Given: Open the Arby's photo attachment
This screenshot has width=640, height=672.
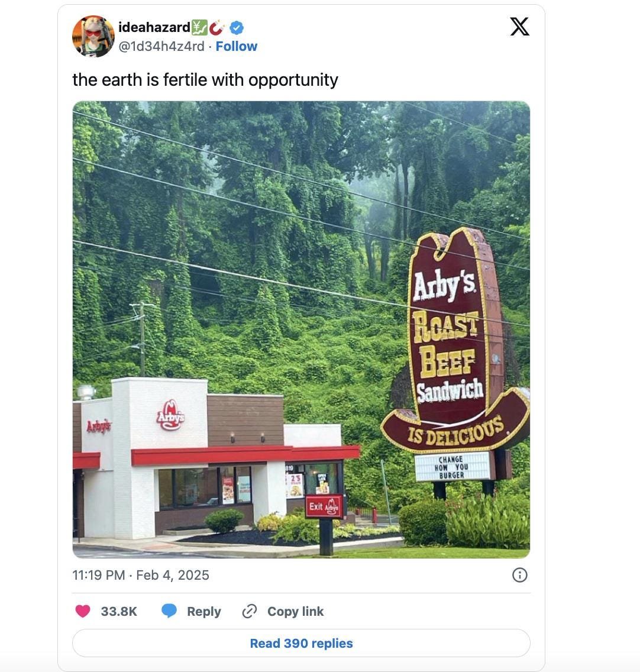Looking at the screenshot, I should coord(301,329).
